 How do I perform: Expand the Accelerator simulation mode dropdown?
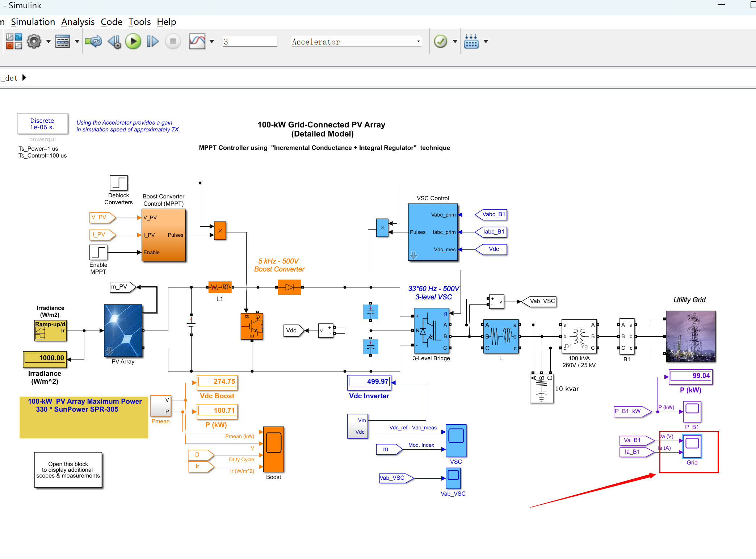[419, 42]
